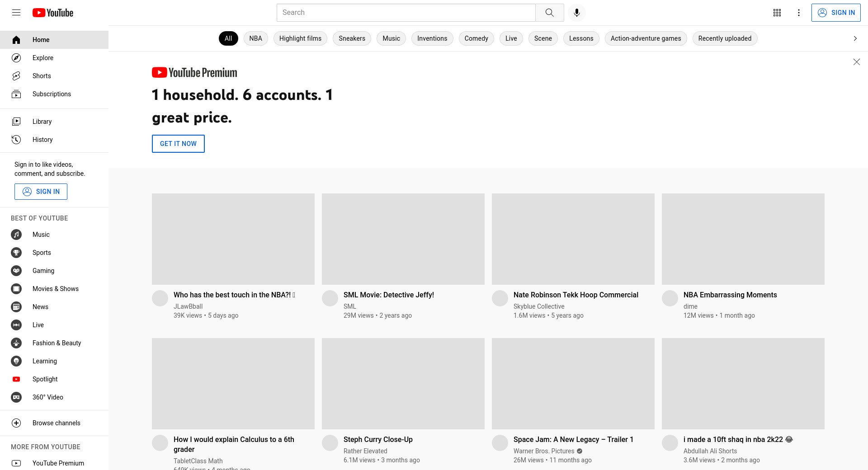This screenshot has width=868, height=470.
Task: Click the sidebar SIGN IN button
Action: tap(41, 192)
